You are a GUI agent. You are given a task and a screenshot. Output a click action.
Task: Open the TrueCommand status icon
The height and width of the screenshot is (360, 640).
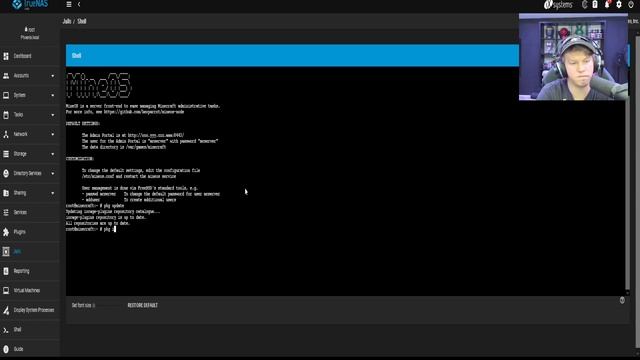[584, 4]
